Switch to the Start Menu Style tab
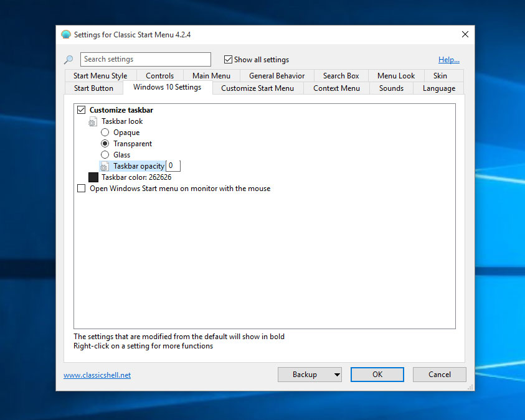The image size is (525, 420). 100,75
